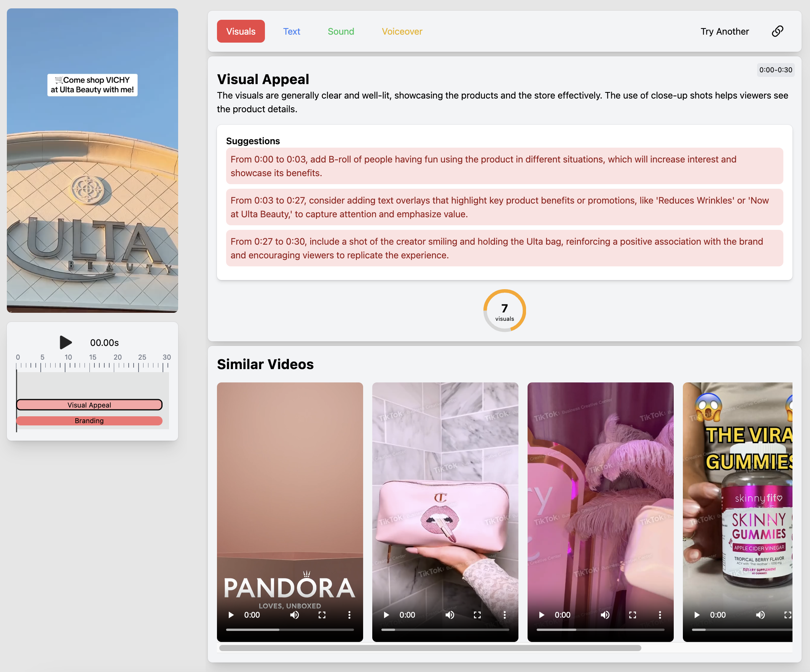
Task: Open pink lips bag video options
Action: coord(505,615)
